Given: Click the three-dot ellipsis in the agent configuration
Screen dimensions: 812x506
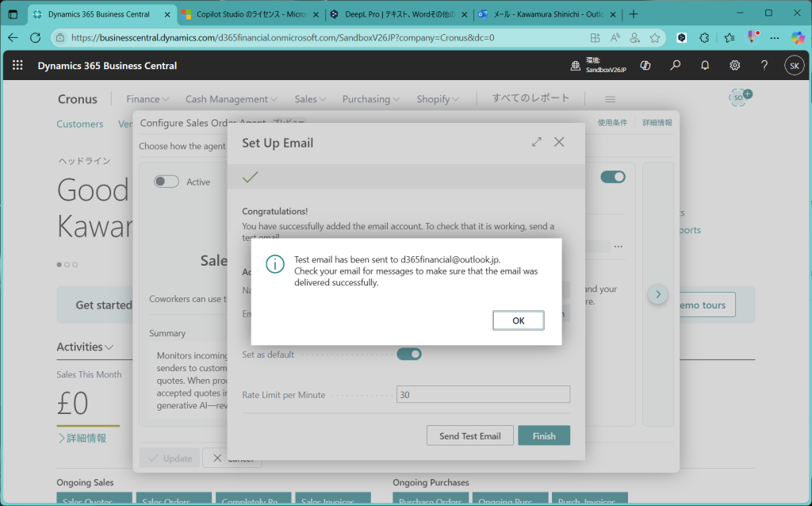Looking at the screenshot, I should (x=619, y=247).
